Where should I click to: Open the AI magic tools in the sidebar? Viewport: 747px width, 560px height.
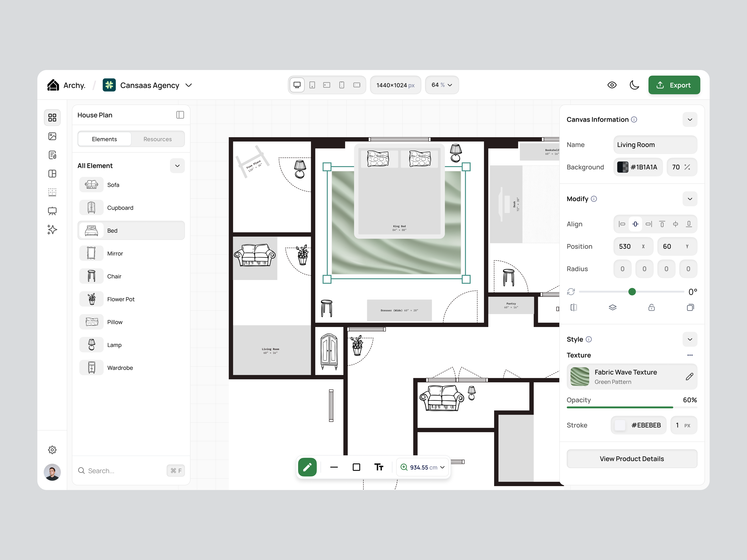[x=52, y=230]
